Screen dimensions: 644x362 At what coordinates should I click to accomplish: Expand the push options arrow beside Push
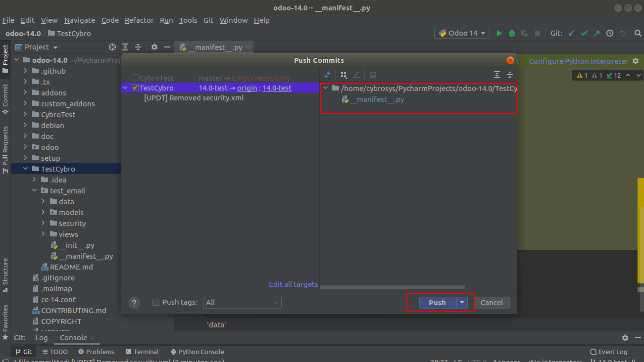pos(461,302)
